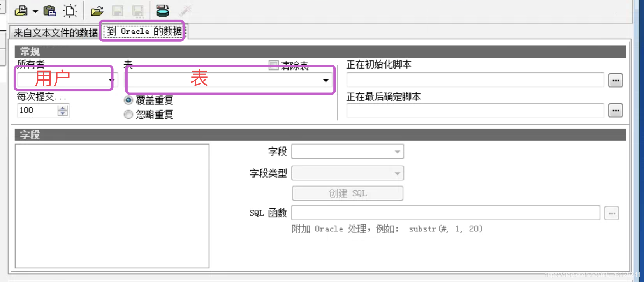Click the browse button beside 正在初始化脚本

point(615,81)
